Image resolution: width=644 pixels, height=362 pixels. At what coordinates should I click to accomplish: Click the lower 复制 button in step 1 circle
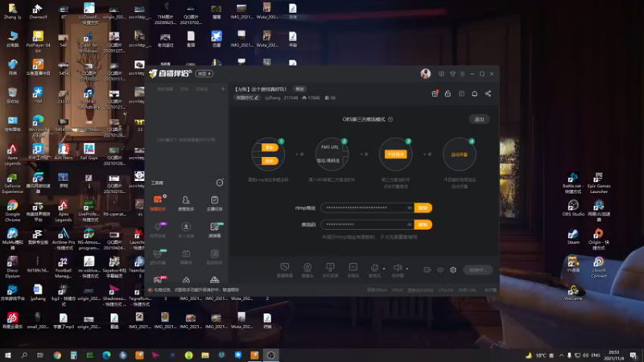pos(270,161)
